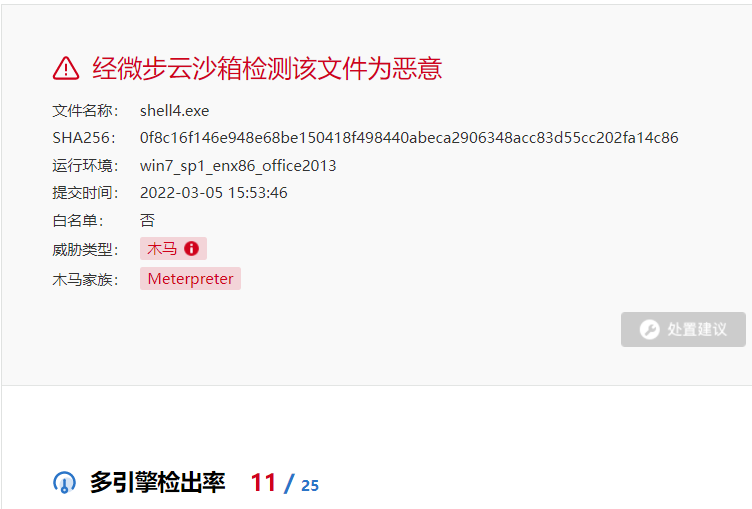Click the info icon beside 木马 tag

191,249
